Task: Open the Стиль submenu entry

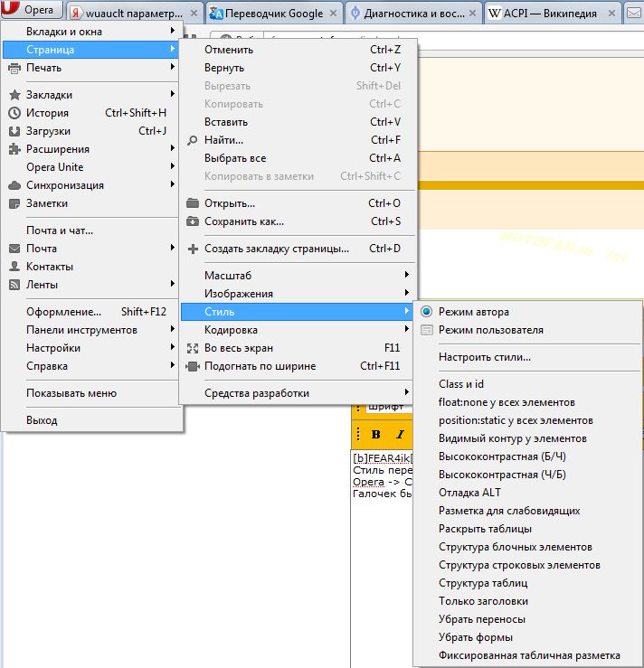Action: pos(297,312)
